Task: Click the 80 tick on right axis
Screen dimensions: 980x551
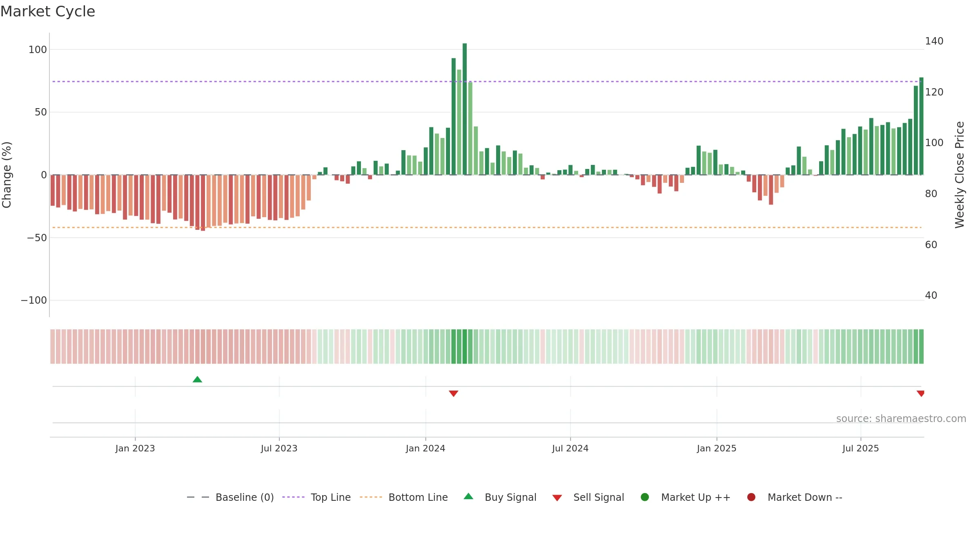Action: (931, 194)
